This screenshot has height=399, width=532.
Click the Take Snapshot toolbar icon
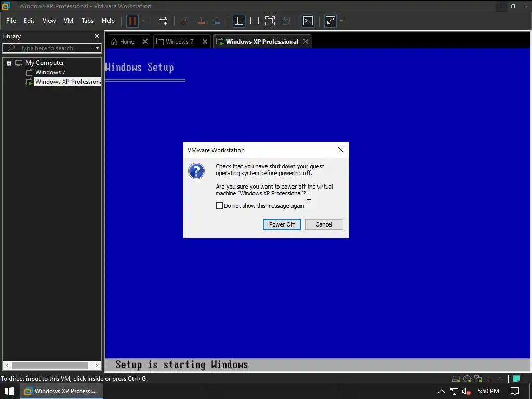coord(185,21)
